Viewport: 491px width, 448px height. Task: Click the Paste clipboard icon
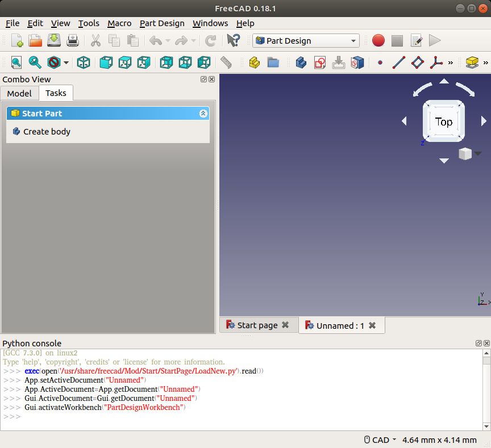(x=133, y=41)
